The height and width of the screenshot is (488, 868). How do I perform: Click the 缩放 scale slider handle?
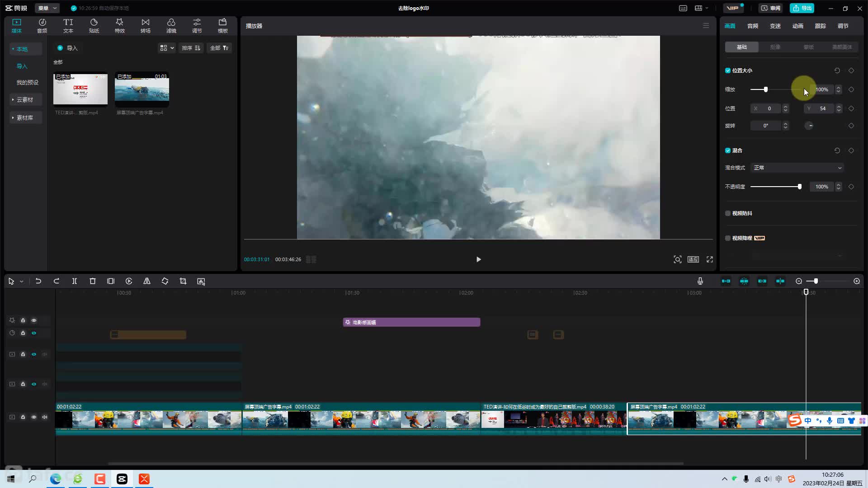[x=765, y=89]
